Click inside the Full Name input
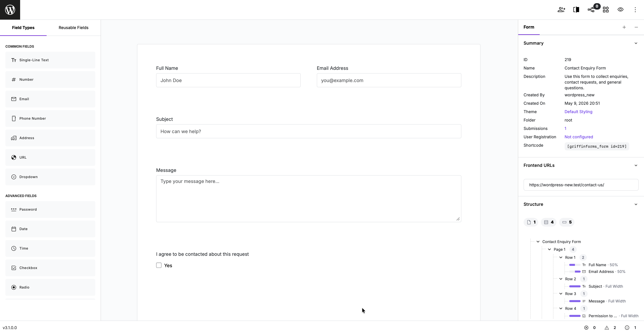644x332 pixels. (x=228, y=80)
